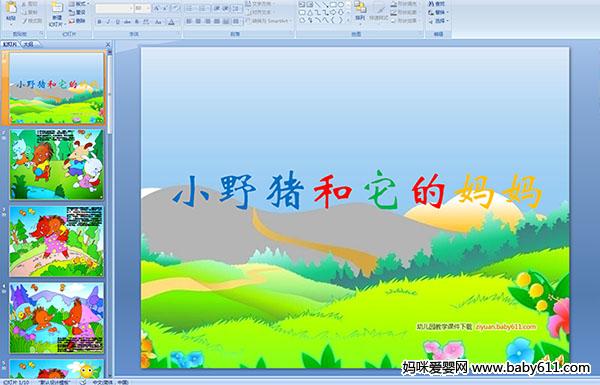Click the Character Spacing icon

click(146, 22)
